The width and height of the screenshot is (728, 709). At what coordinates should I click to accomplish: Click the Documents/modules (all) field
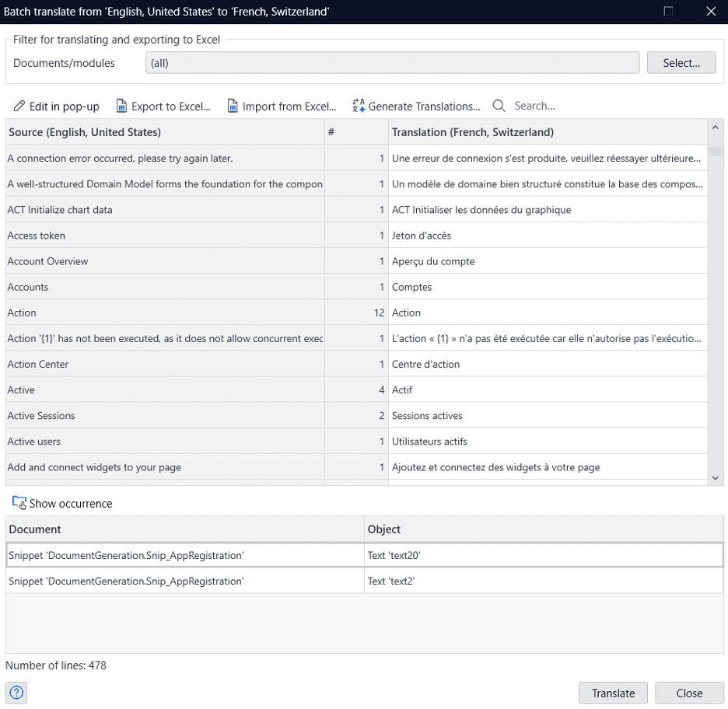point(392,63)
